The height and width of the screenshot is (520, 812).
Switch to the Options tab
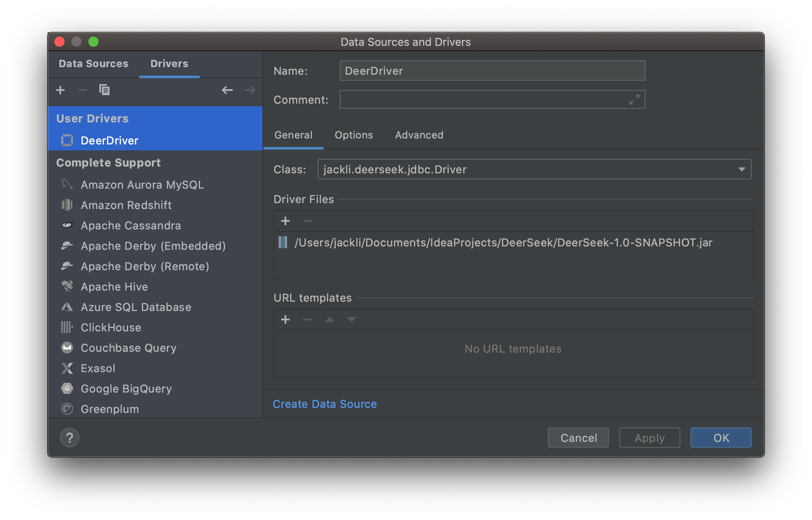pyautogui.click(x=354, y=135)
